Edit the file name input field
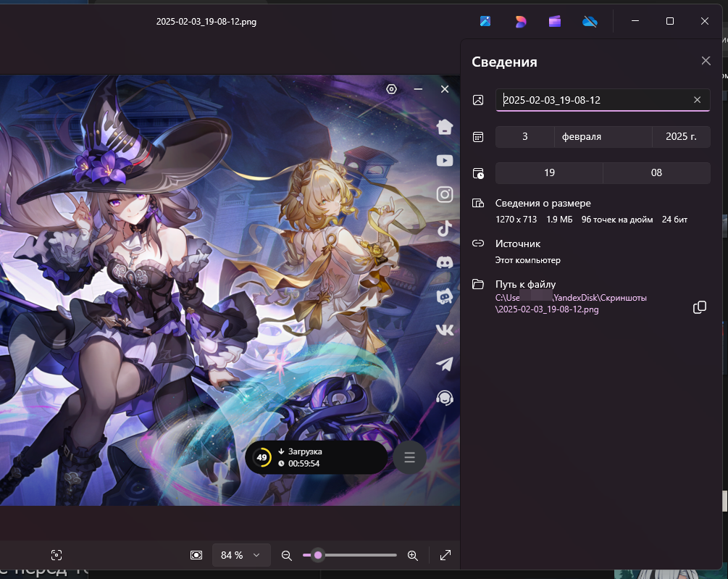The image size is (728, 579). pos(603,100)
